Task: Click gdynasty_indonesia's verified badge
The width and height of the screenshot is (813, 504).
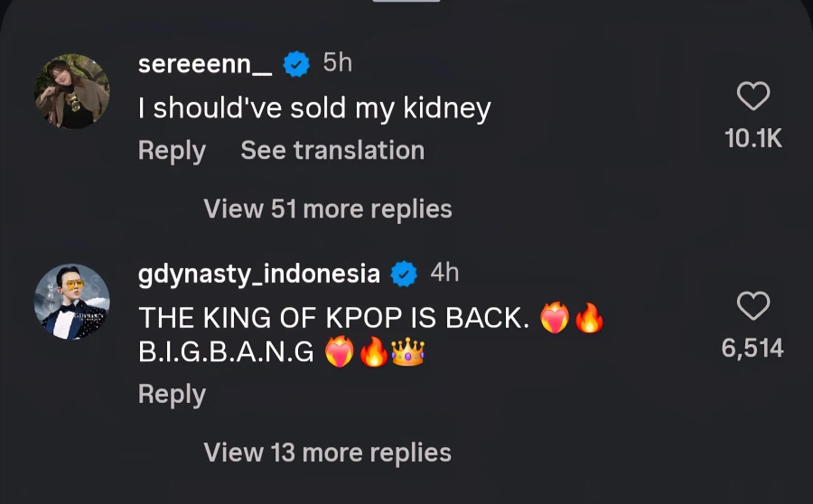Action: [403, 272]
